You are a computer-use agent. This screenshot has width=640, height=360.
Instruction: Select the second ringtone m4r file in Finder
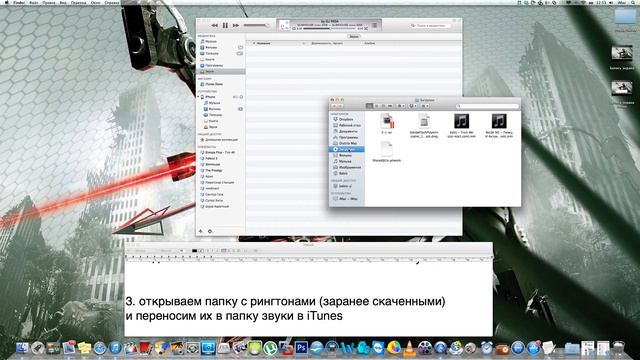coord(499,126)
